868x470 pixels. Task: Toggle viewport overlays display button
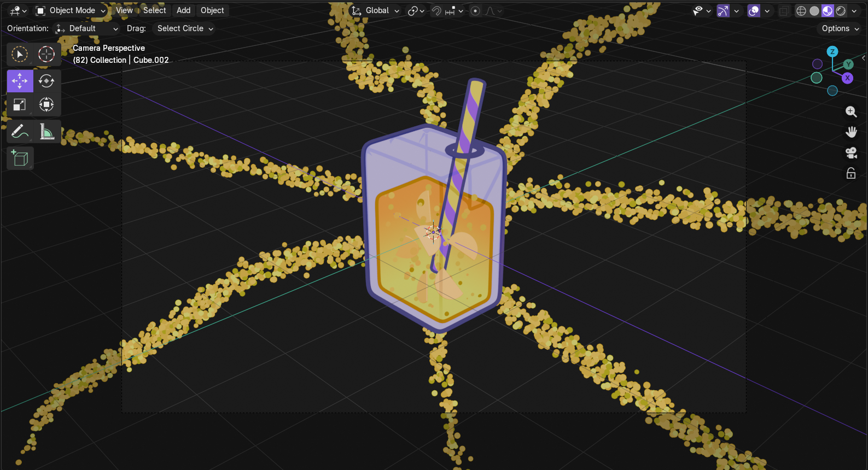point(754,11)
